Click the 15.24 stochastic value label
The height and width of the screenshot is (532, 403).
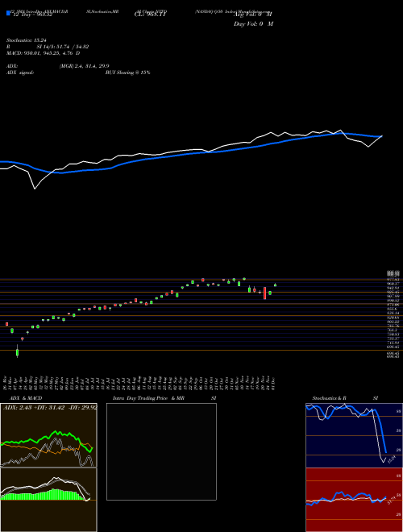[x=392, y=459]
